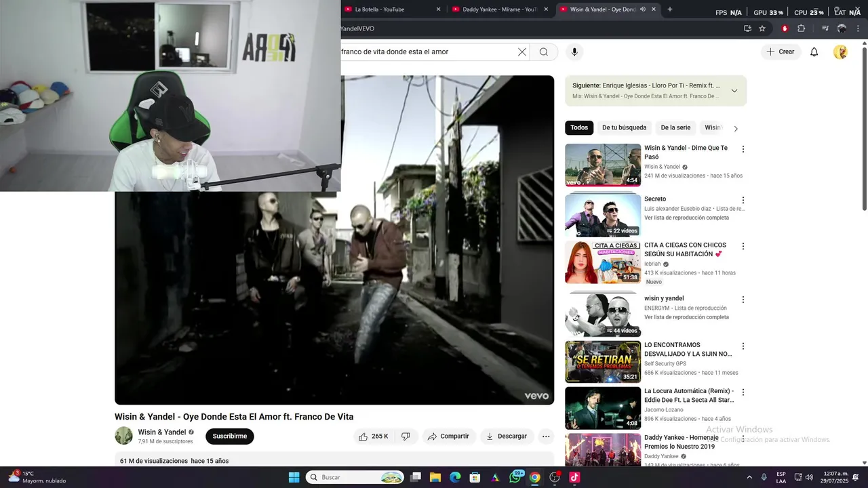Open a new browser tab
Screen dimensions: 868x488
tap(670, 9)
